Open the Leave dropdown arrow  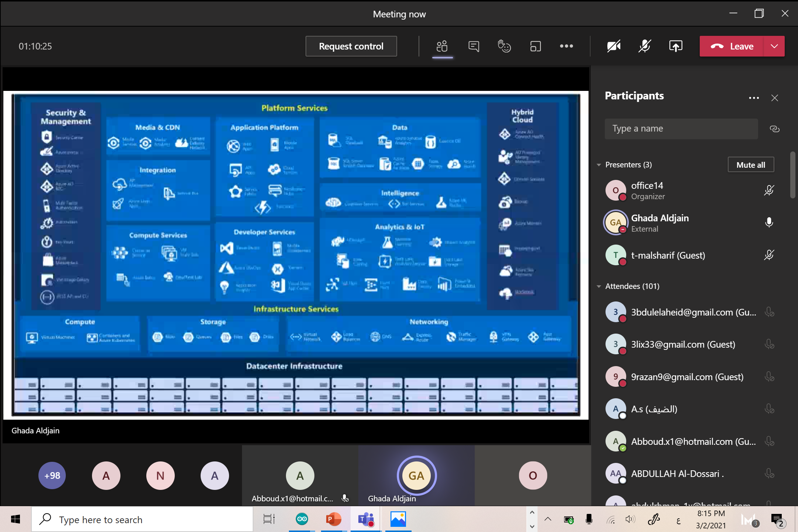774,46
